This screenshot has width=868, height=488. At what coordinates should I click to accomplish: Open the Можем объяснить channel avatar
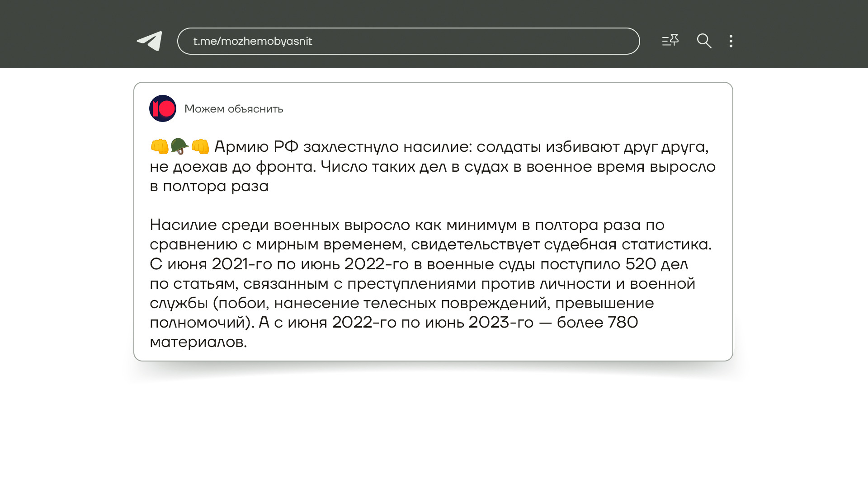pos(163,108)
